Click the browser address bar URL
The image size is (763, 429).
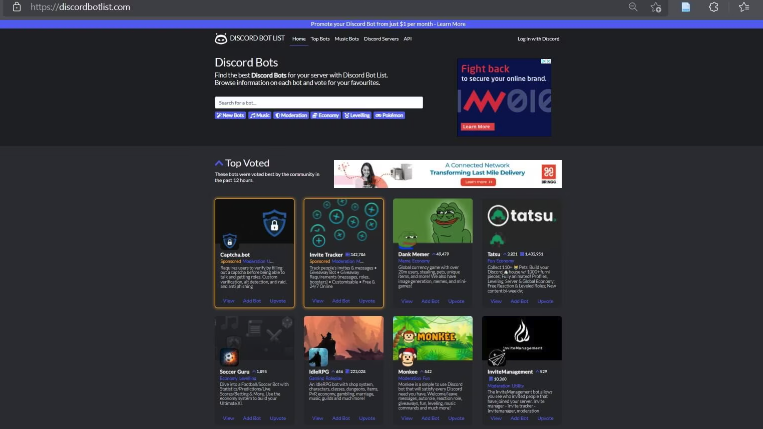(80, 7)
